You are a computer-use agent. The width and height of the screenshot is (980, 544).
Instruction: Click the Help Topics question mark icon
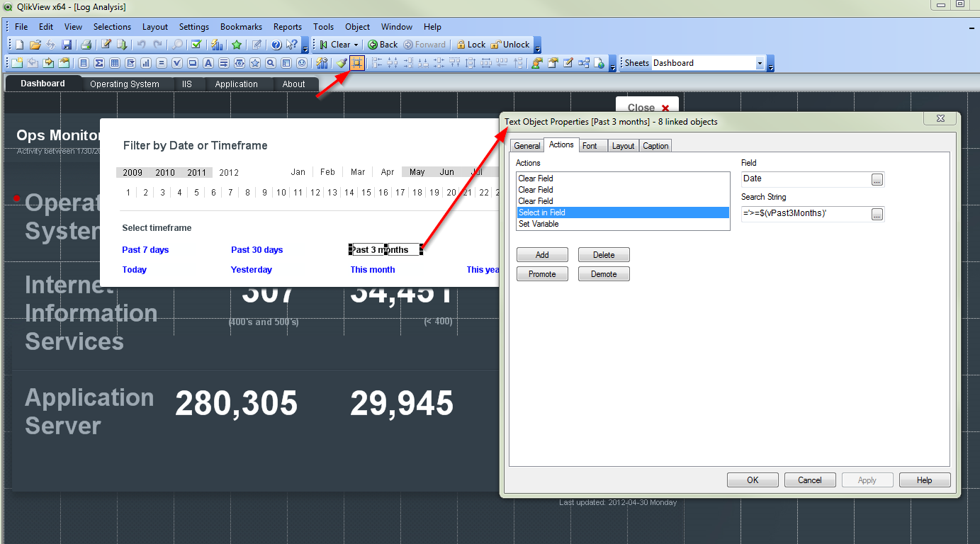(276, 45)
